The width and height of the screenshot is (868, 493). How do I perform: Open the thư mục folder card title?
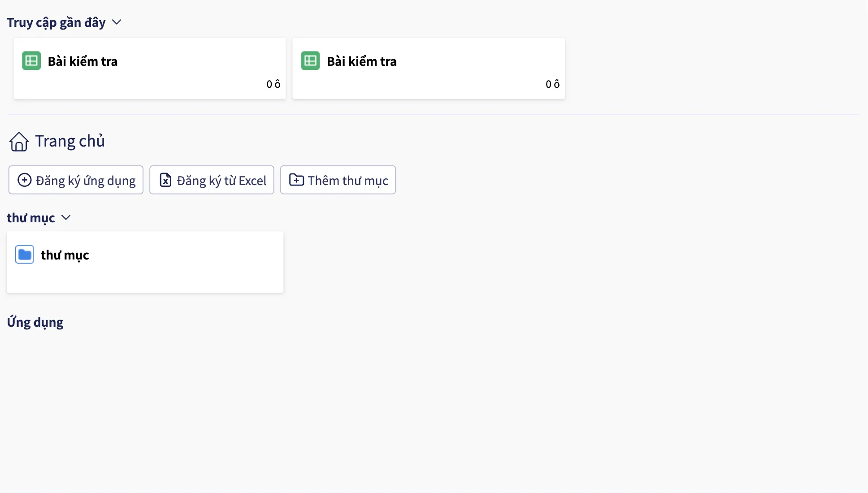click(65, 255)
